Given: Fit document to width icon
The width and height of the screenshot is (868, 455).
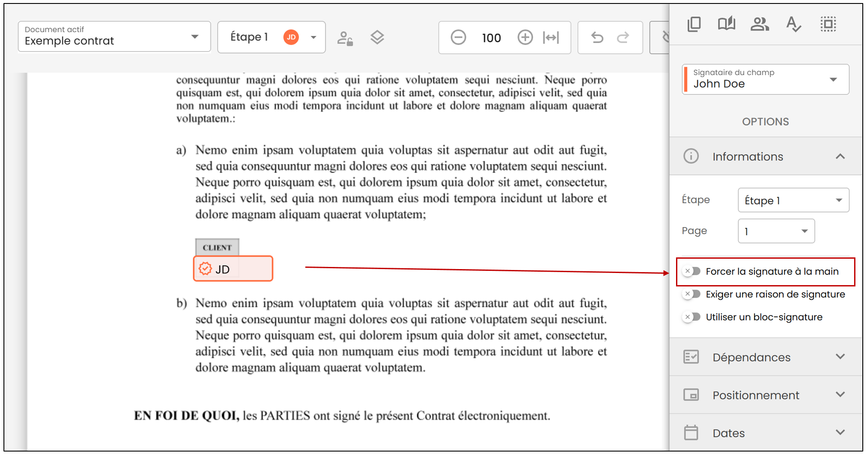Looking at the screenshot, I should [x=551, y=38].
